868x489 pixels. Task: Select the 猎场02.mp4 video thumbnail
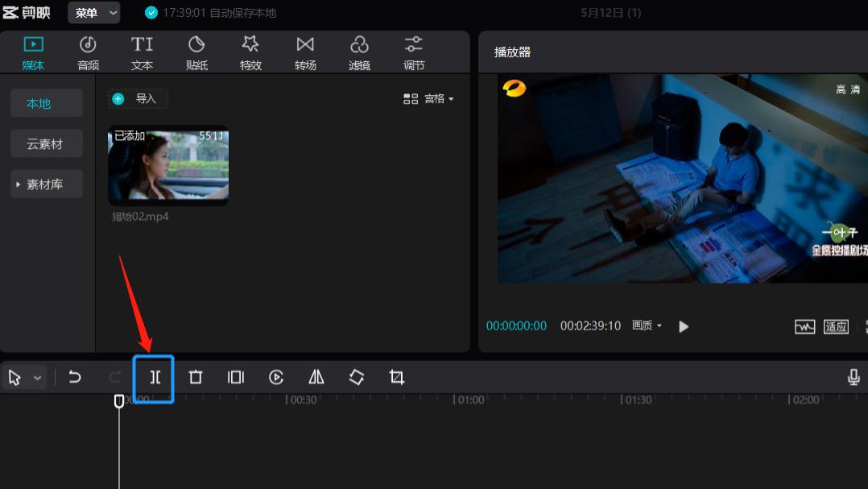pyautogui.click(x=168, y=165)
